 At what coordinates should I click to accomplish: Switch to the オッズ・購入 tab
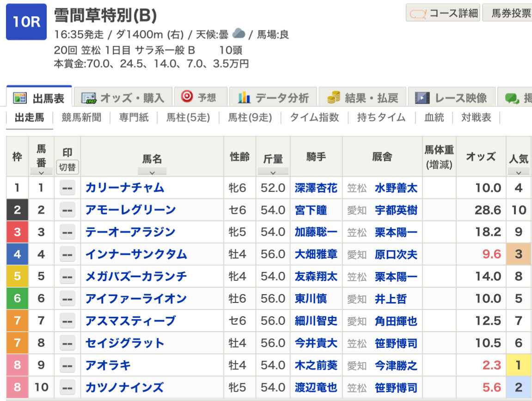point(123,98)
